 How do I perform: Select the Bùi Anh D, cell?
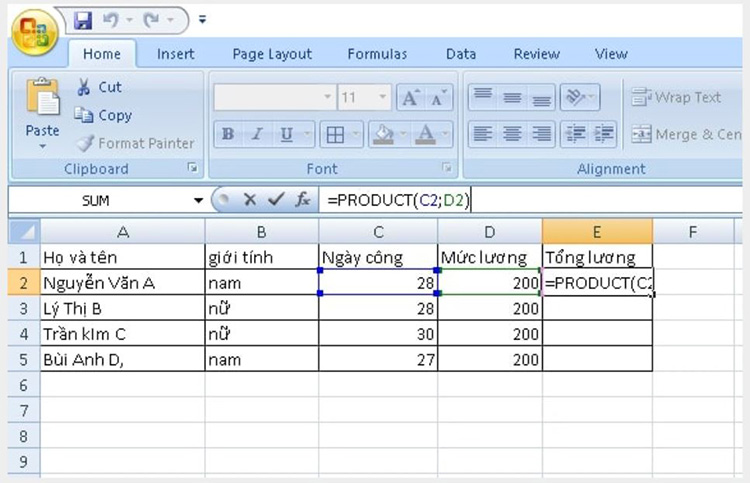tap(122, 359)
